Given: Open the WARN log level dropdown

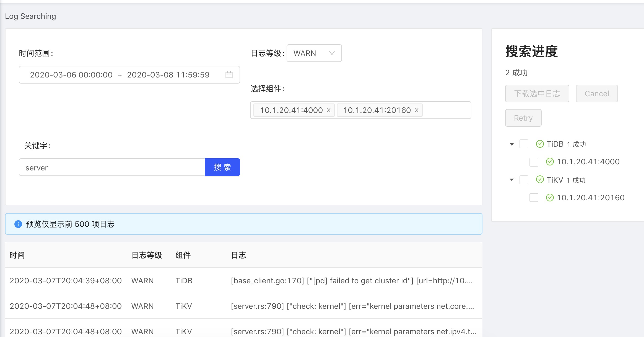Looking at the screenshot, I should click(314, 53).
